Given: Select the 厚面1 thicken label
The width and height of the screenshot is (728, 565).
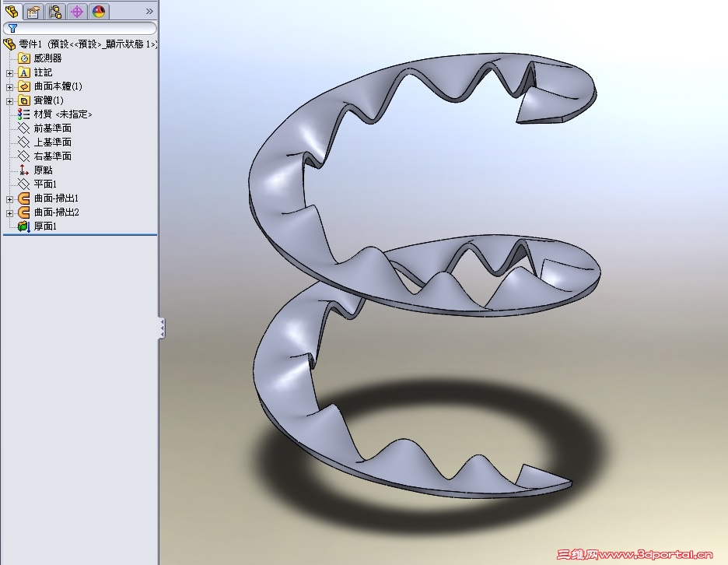Looking at the screenshot, I should [45, 226].
